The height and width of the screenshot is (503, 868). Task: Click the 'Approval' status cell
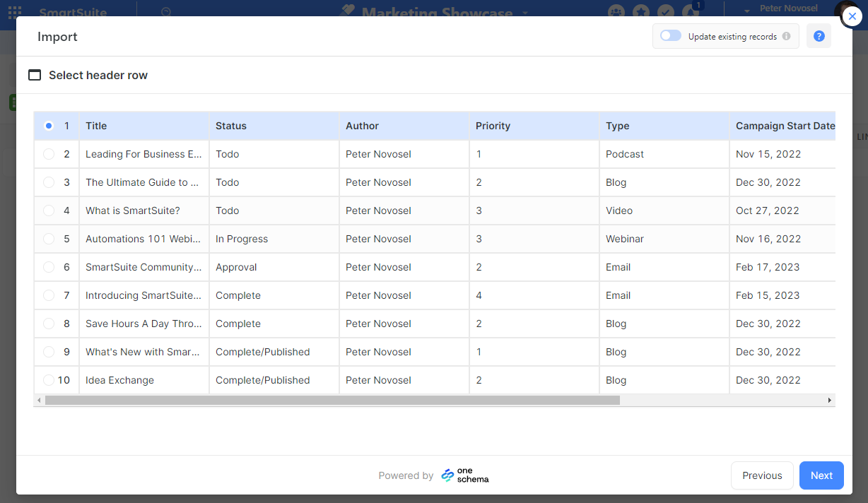pyautogui.click(x=274, y=267)
